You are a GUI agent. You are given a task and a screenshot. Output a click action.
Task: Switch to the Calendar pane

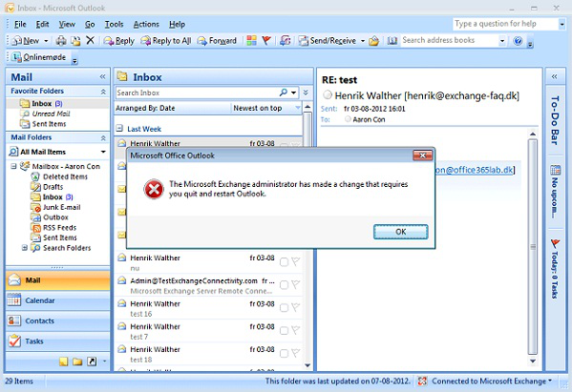point(57,300)
